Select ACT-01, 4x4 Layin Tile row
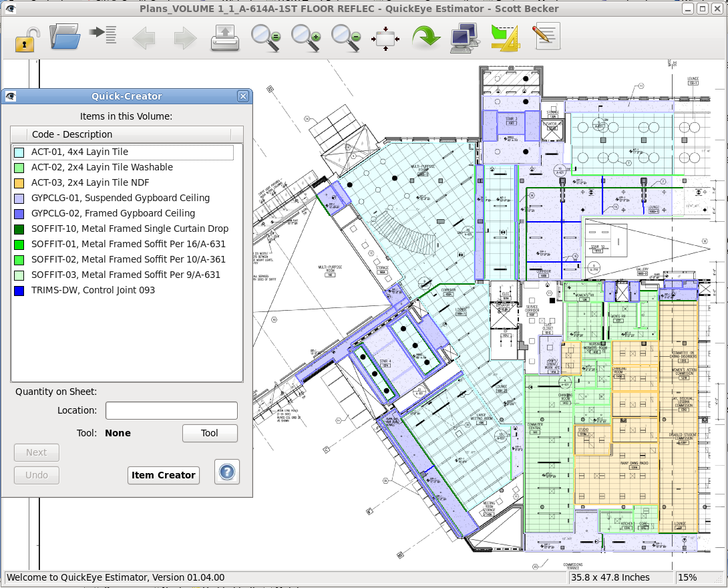The height and width of the screenshot is (588, 728). point(123,152)
